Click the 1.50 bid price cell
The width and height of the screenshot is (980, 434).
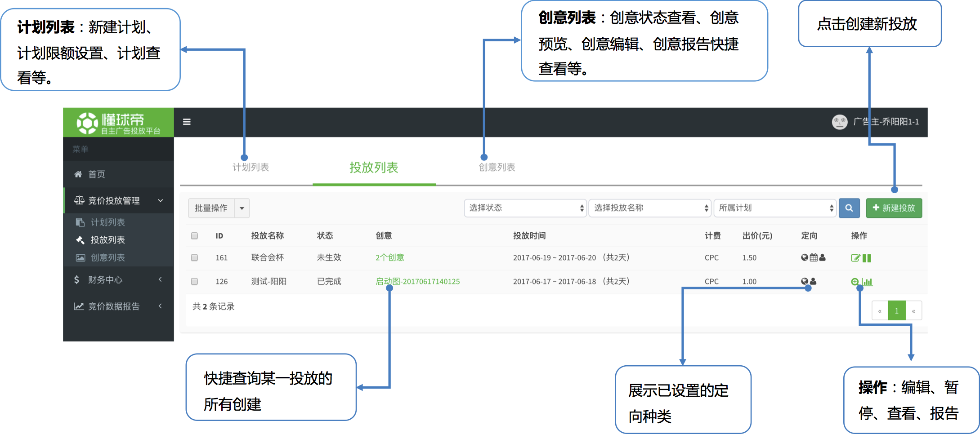[749, 257]
